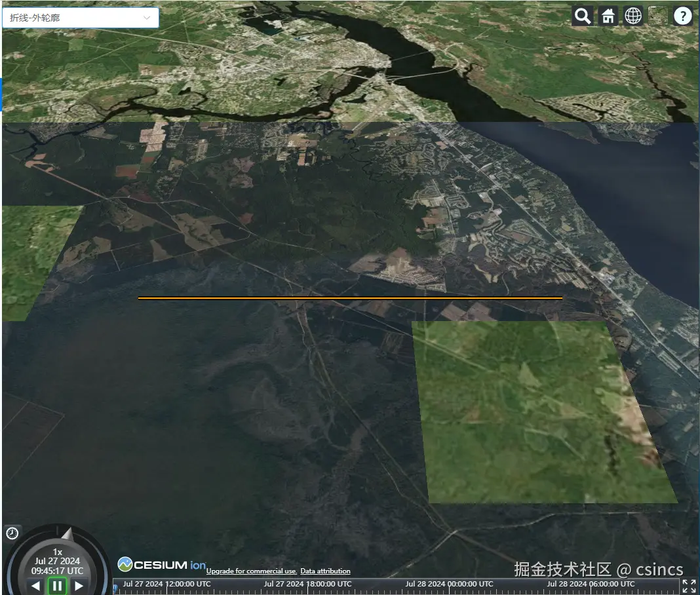Viewport: 700px width, 595px height.
Task: Click the Jul 27 2024 date readout
Action: pyautogui.click(x=57, y=561)
